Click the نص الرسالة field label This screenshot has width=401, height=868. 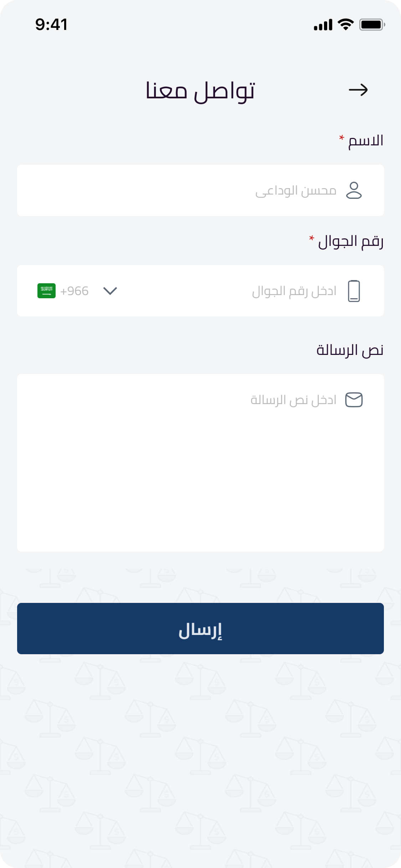[x=350, y=350]
